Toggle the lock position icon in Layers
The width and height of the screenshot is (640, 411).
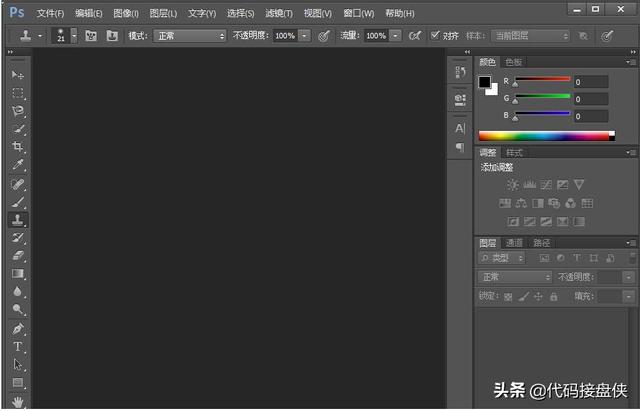[x=538, y=296]
